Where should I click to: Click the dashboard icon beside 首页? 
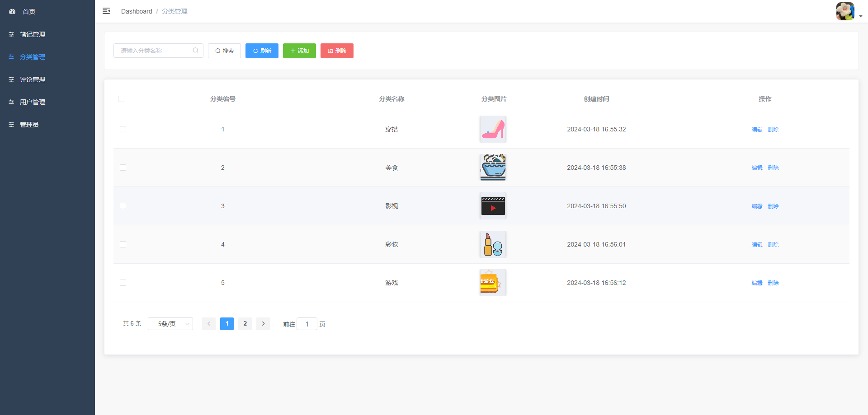coord(12,11)
